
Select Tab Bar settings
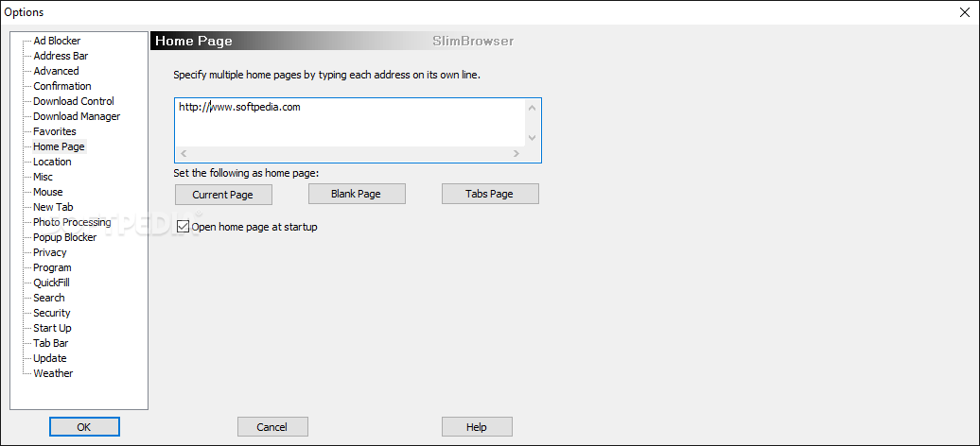click(51, 343)
